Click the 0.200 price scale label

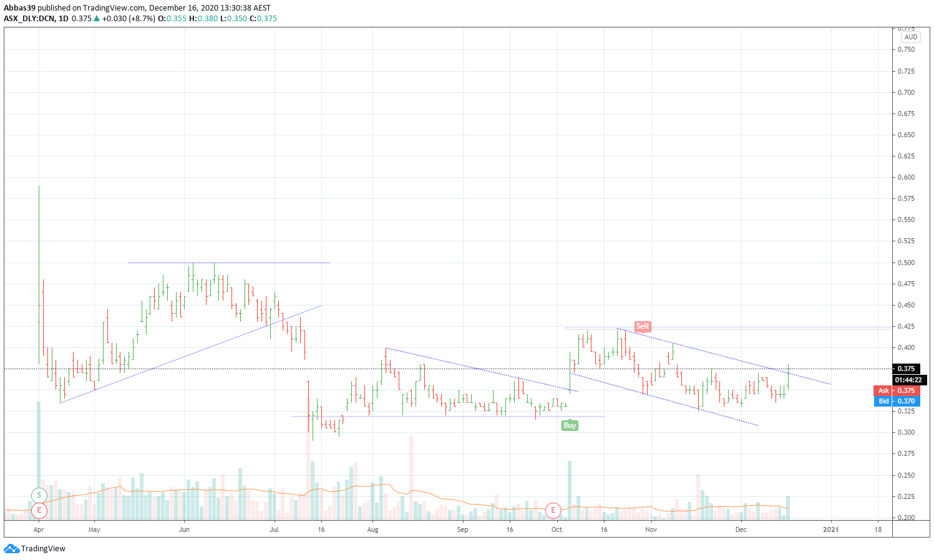(x=906, y=518)
